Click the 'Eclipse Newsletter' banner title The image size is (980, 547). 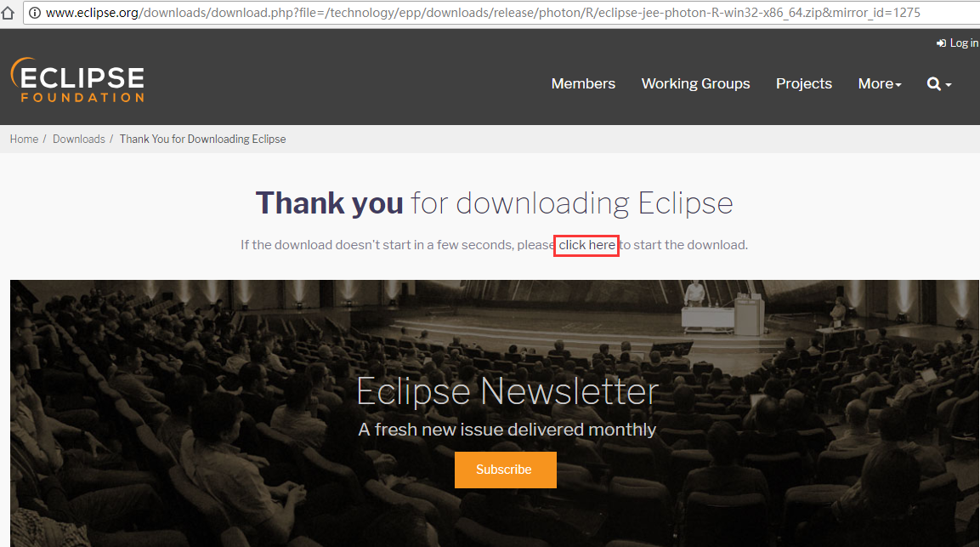pyautogui.click(x=507, y=392)
